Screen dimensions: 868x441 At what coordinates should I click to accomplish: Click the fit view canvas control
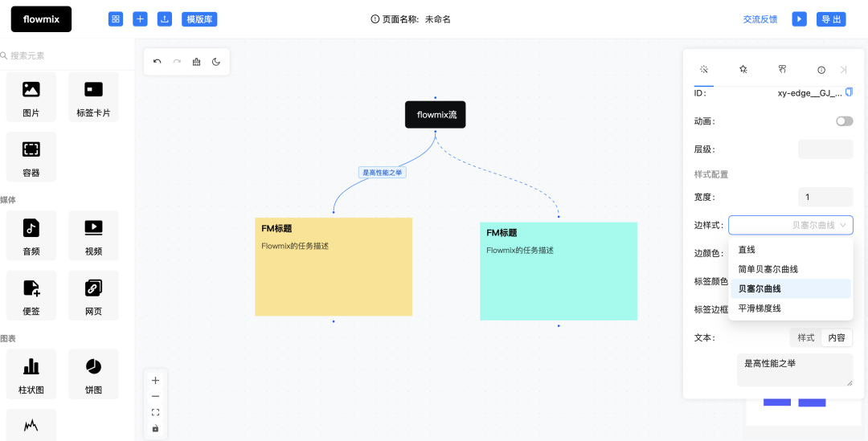[156, 412]
